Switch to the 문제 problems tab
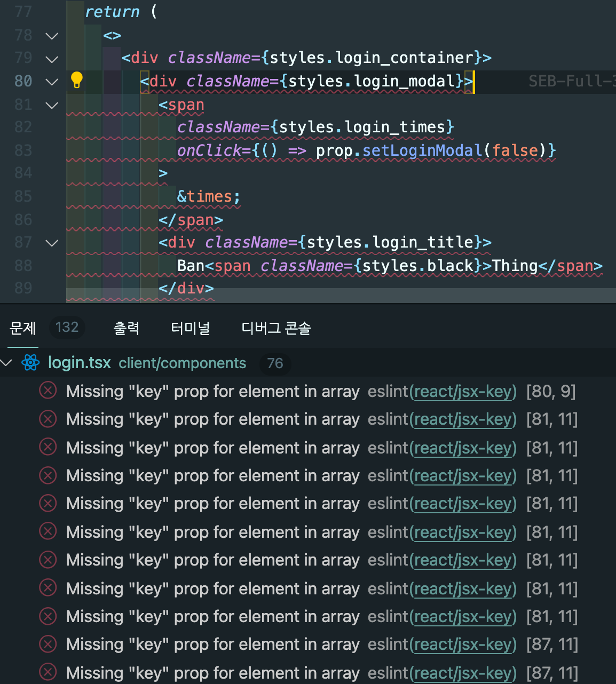The width and height of the screenshot is (616, 684). (x=23, y=328)
